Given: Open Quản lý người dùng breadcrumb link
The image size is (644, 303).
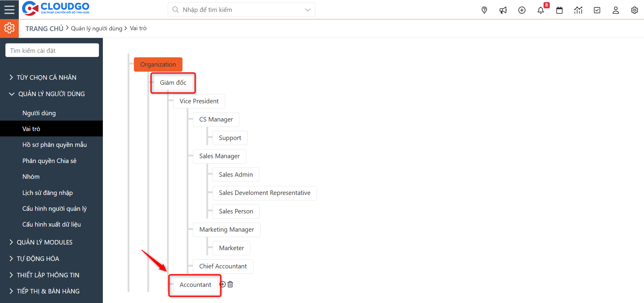Looking at the screenshot, I should pos(97,28).
